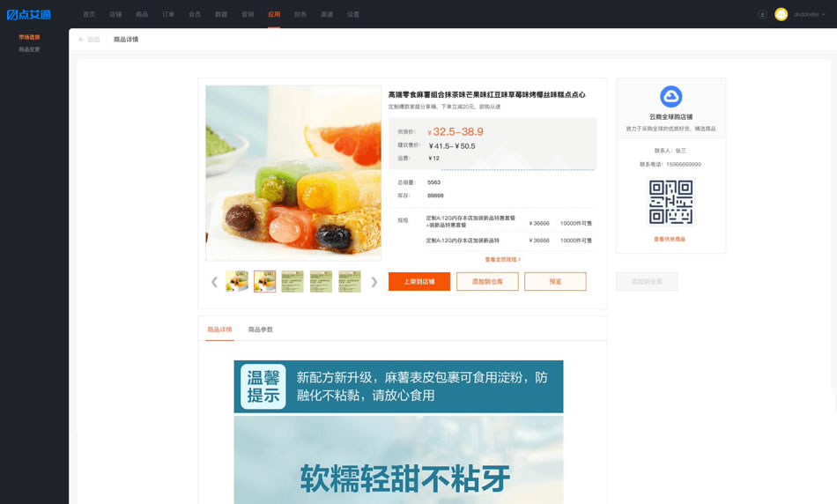Open the download icon in top bar
This screenshot has height=504, width=837.
coord(762,14)
